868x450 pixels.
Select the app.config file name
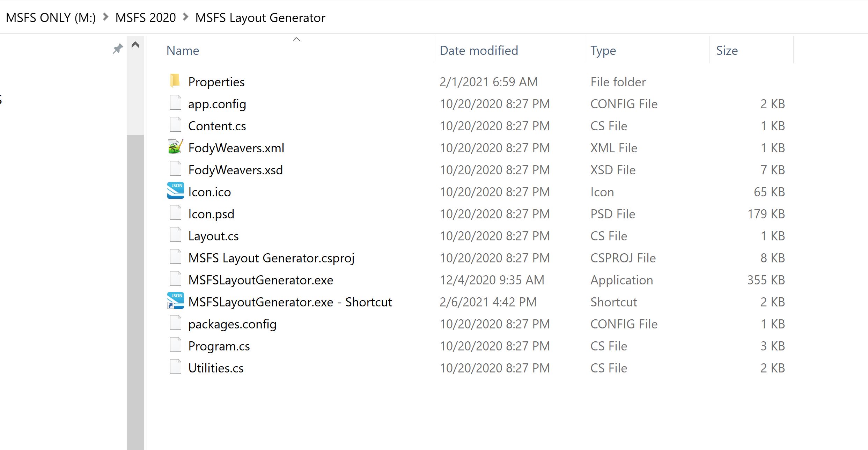[x=217, y=104]
